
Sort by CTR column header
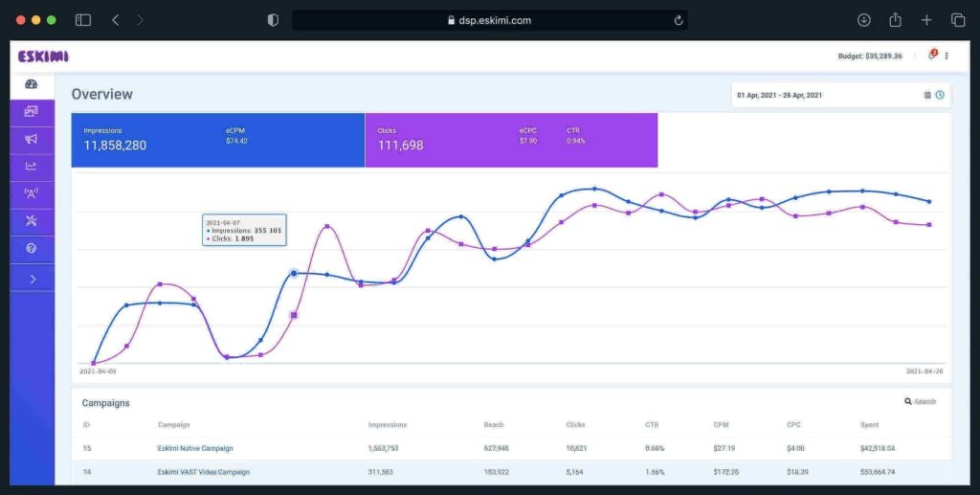652,425
